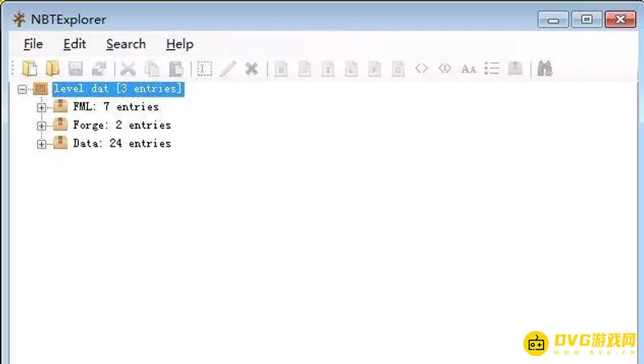Screen dimensions: 644x364
Task: Open the File menu
Action: [33, 44]
